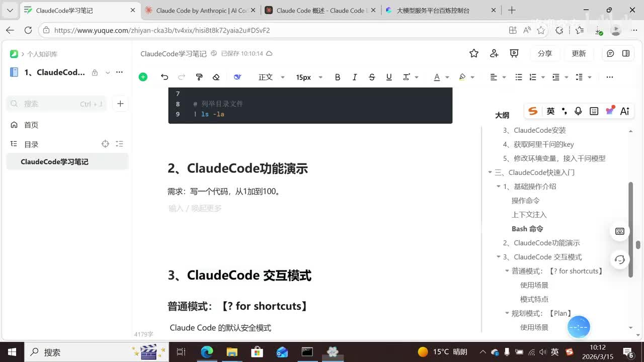
Task: Click the search input in sidebar
Action: pos(56,104)
